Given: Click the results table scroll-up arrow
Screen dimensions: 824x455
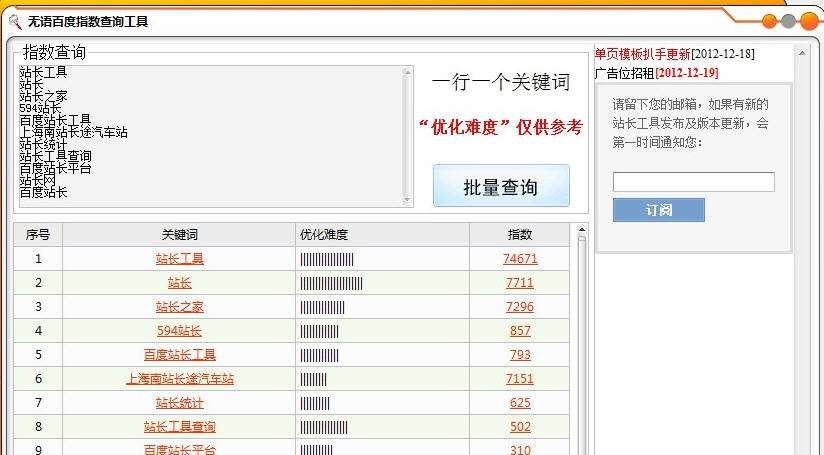Looking at the screenshot, I should (x=581, y=229).
